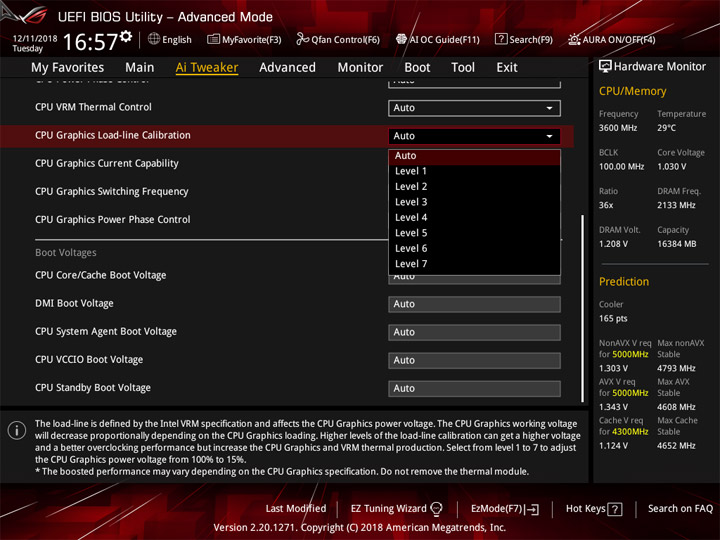Click the 16:57 clock time
Screen dimensions: 720x540
pyautogui.click(x=90, y=42)
